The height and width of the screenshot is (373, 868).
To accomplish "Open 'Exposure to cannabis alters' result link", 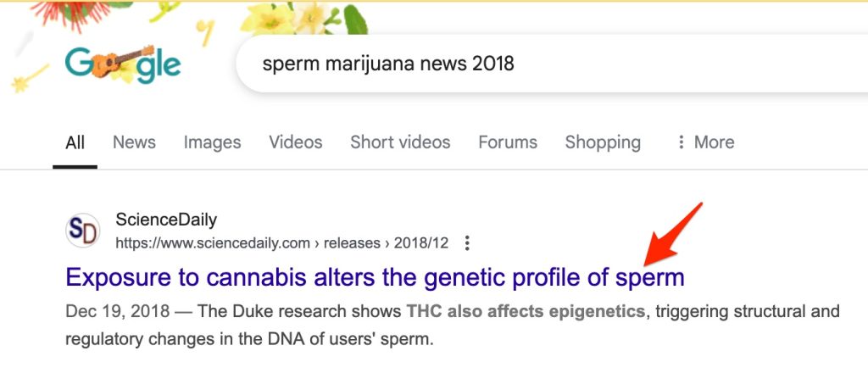I will point(375,277).
